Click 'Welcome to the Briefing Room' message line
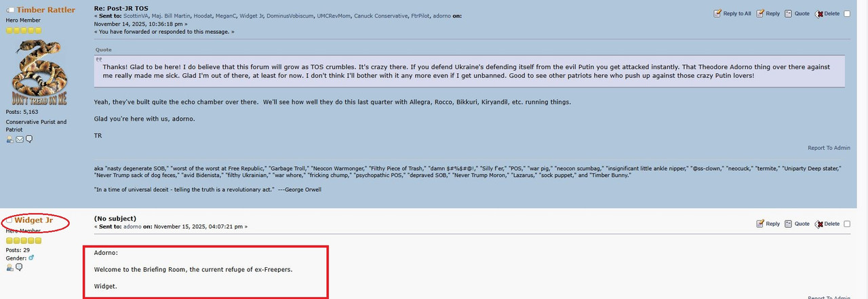This screenshot has width=868, height=299. (193, 269)
